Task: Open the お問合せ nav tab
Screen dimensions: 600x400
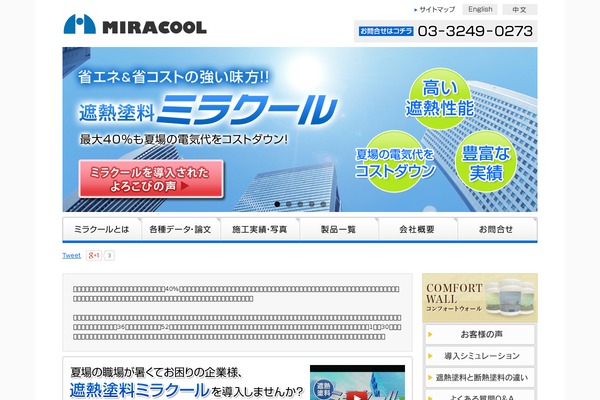Action: (497, 229)
